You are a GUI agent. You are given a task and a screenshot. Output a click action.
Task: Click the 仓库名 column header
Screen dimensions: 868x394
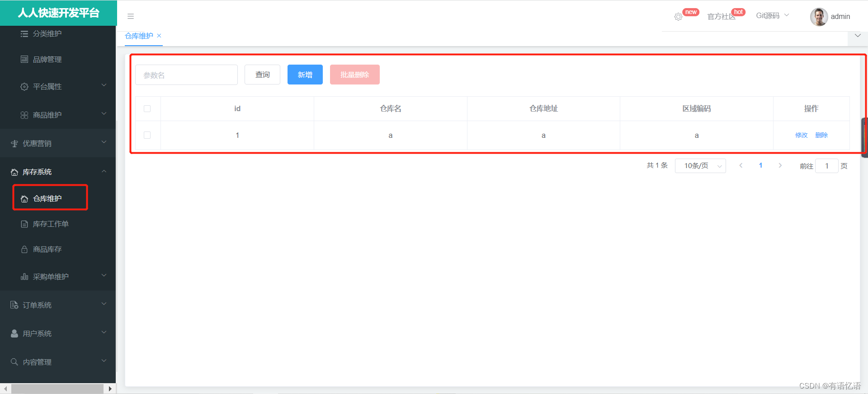(391, 108)
